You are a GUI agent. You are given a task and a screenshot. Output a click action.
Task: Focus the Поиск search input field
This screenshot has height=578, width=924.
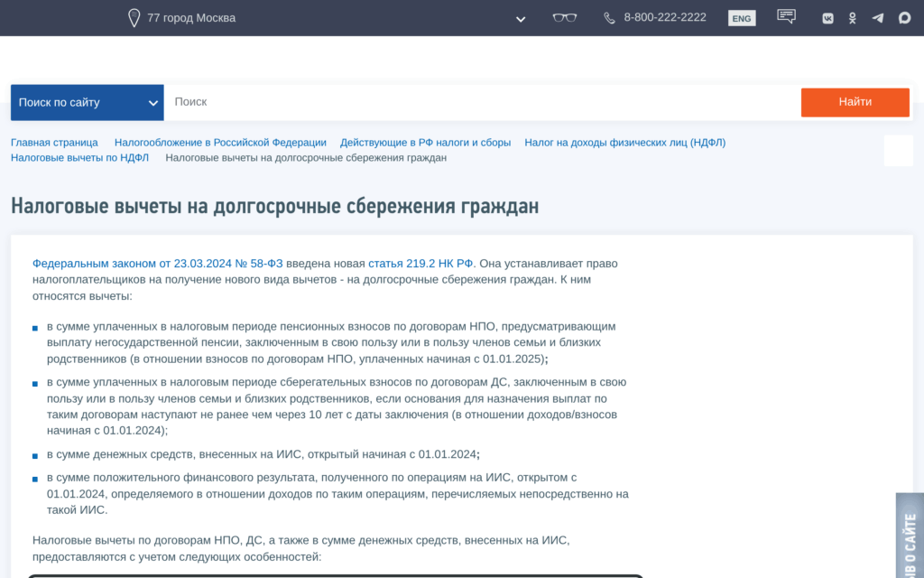coord(482,102)
